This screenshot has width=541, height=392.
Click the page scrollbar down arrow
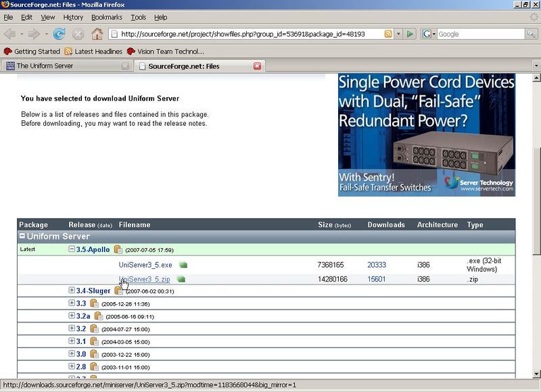(x=536, y=374)
